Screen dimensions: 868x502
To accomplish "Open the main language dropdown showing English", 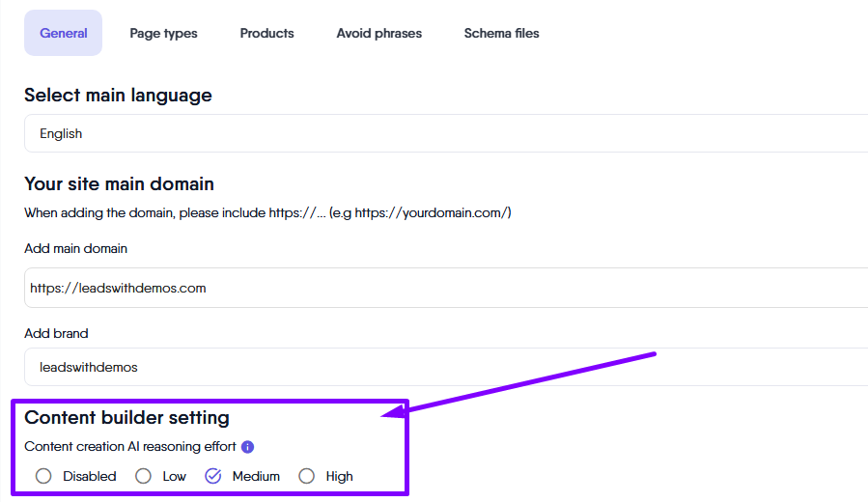I will pyautogui.click(x=444, y=134).
